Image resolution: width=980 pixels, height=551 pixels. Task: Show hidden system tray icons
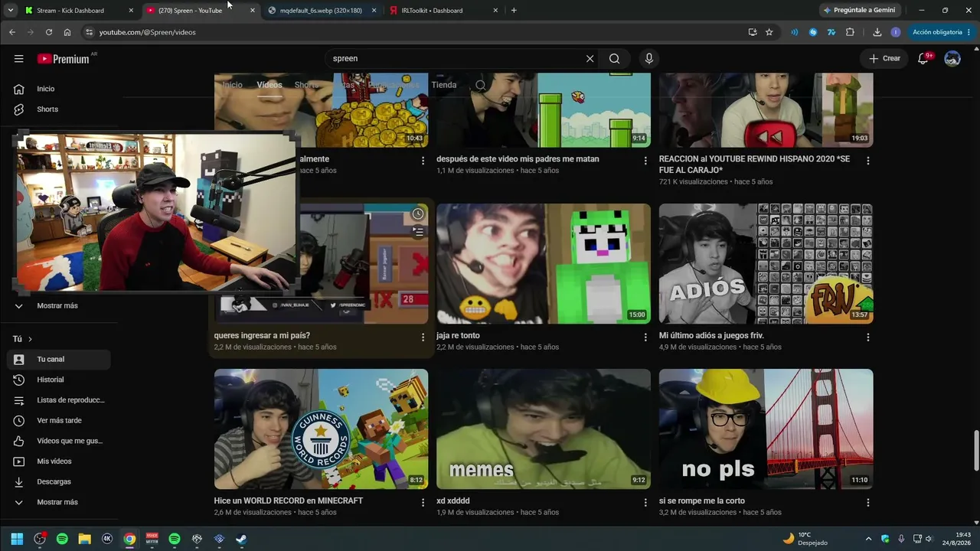(868, 539)
